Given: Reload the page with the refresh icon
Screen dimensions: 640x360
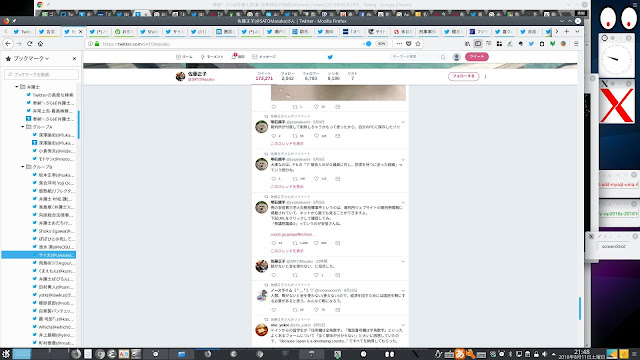Looking at the screenshot, I should click(x=29, y=44).
